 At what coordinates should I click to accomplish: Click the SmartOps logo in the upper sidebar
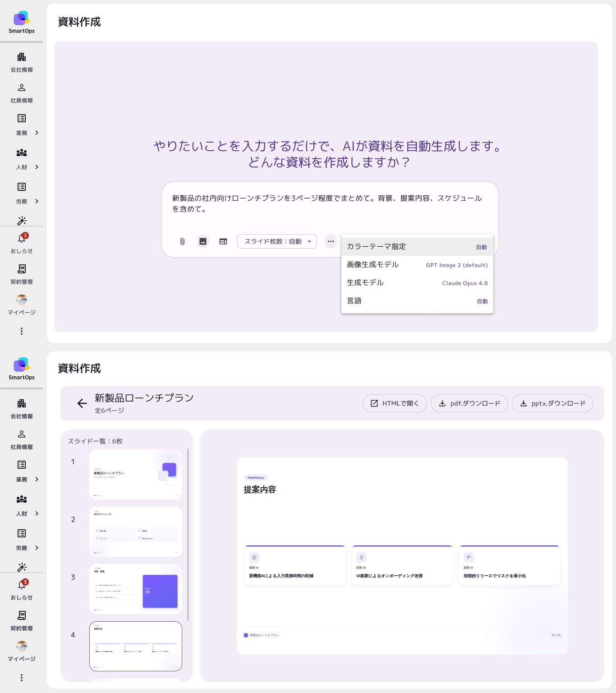tap(22, 22)
